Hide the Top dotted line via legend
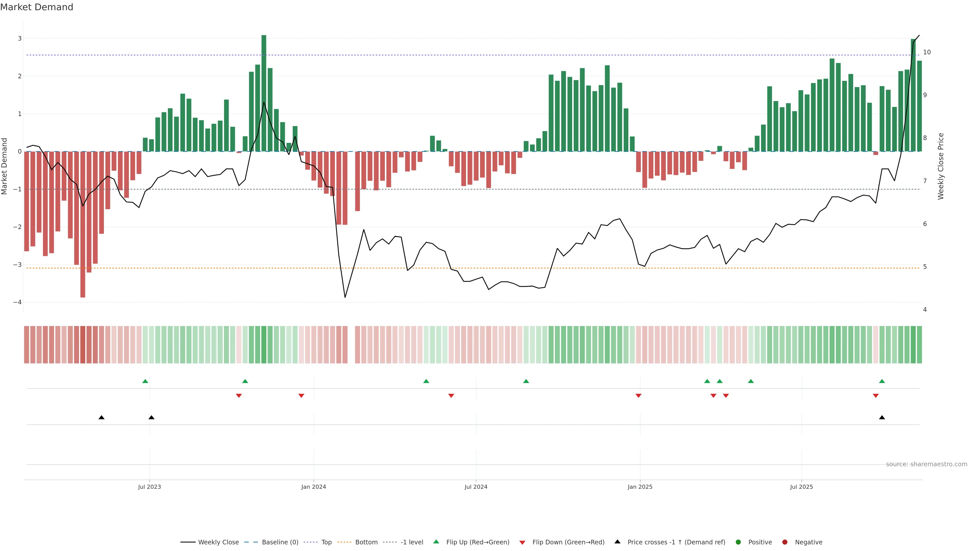Screen dimensions: 980x551 click(326, 542)
